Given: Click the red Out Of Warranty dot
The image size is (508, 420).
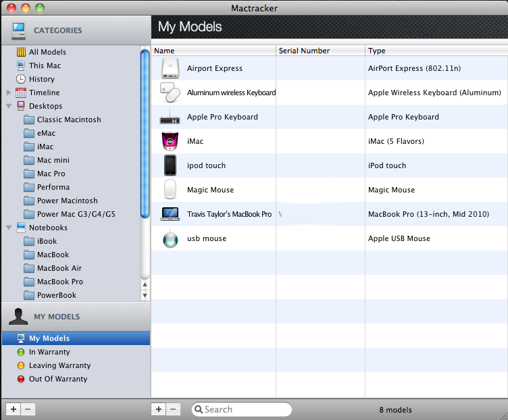Looking at the screenshot, I should [x=21, y=379].
